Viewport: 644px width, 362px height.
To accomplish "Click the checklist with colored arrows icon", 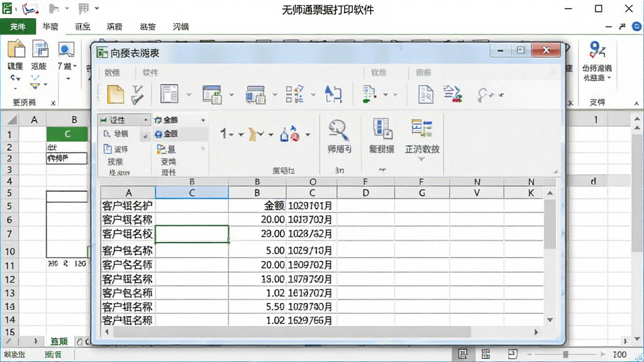I will coord(294,94).
